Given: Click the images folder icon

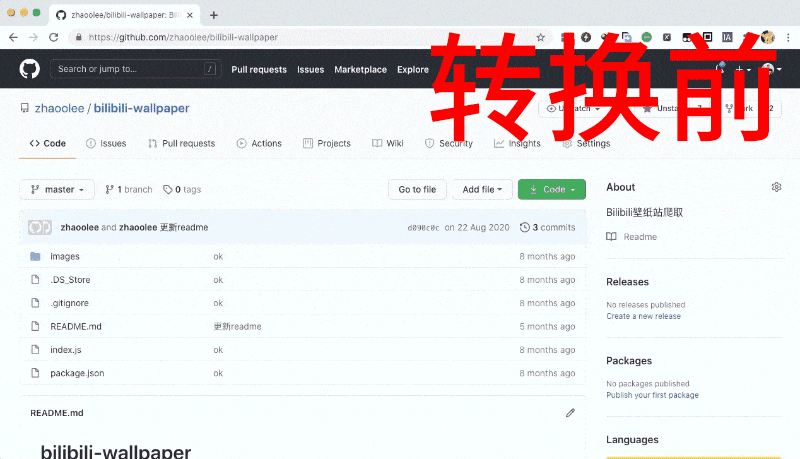Looking at the screenshot, I should (x=35, y=256).
